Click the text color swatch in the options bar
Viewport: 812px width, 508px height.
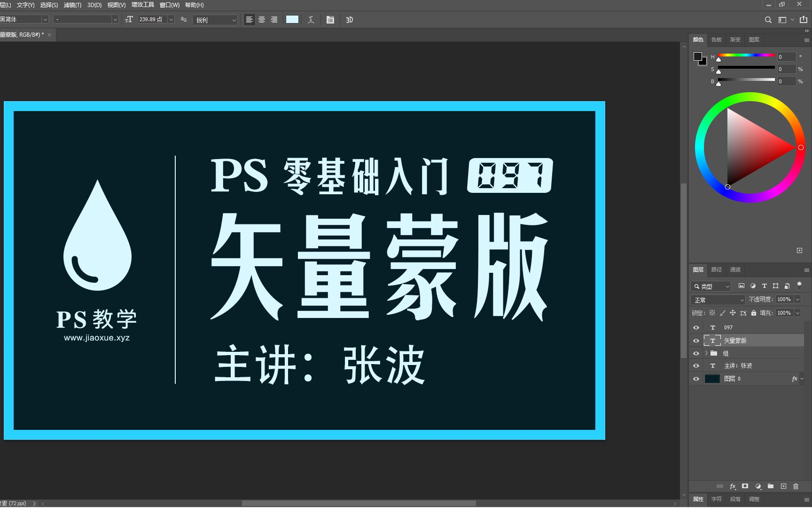click(292, 19)
